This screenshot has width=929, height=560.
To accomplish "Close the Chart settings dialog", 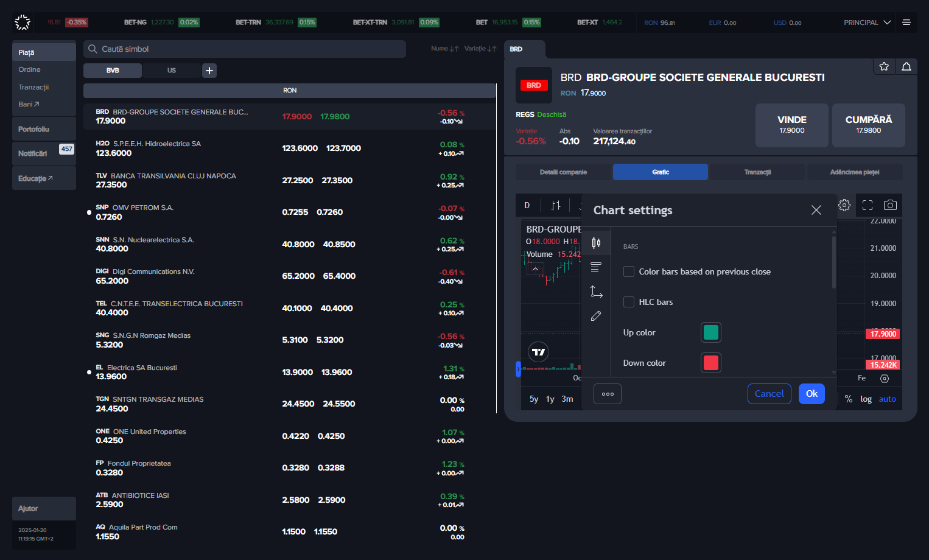I will pos(816,210).
